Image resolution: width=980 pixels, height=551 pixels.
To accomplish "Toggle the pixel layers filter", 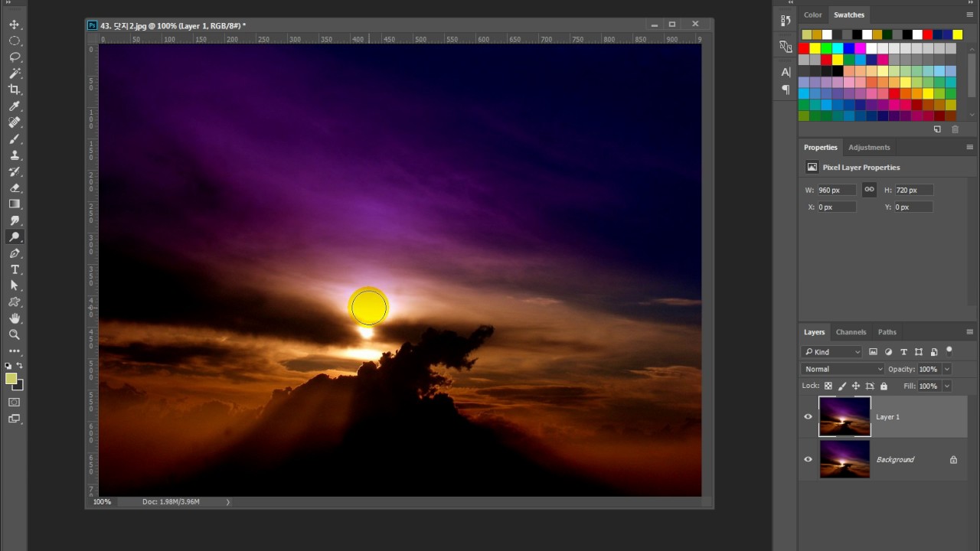I will pyautogui.click(x=873, y=352).
